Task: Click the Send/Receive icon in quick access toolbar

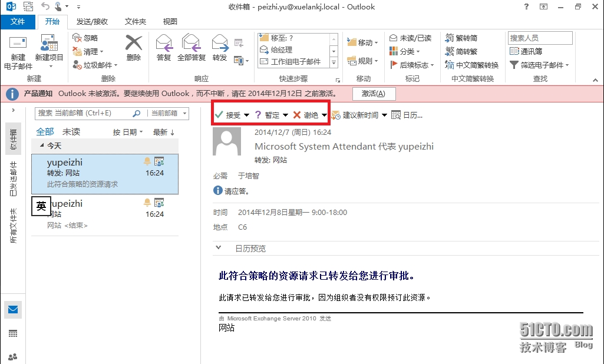Action: [x=28, y=6]
